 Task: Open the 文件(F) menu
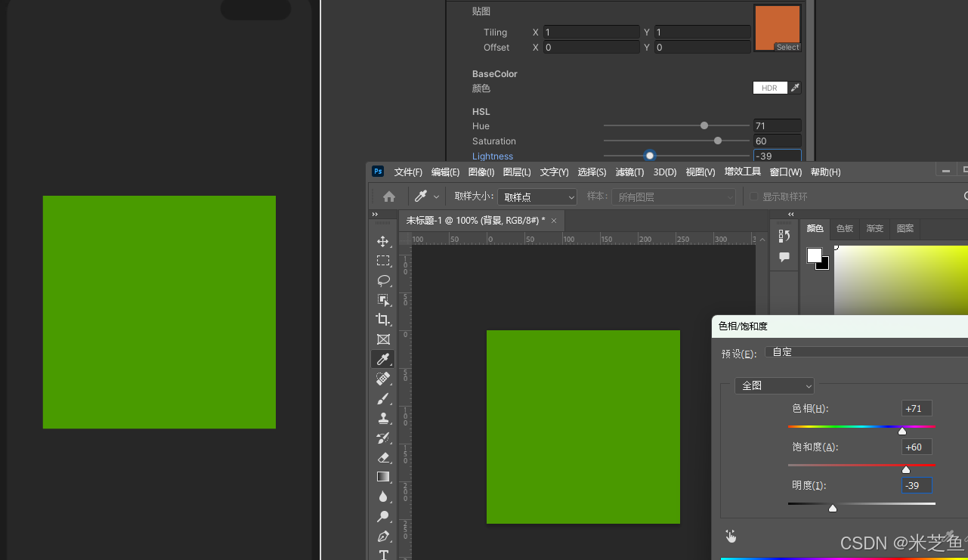click(x=408, y=172)
